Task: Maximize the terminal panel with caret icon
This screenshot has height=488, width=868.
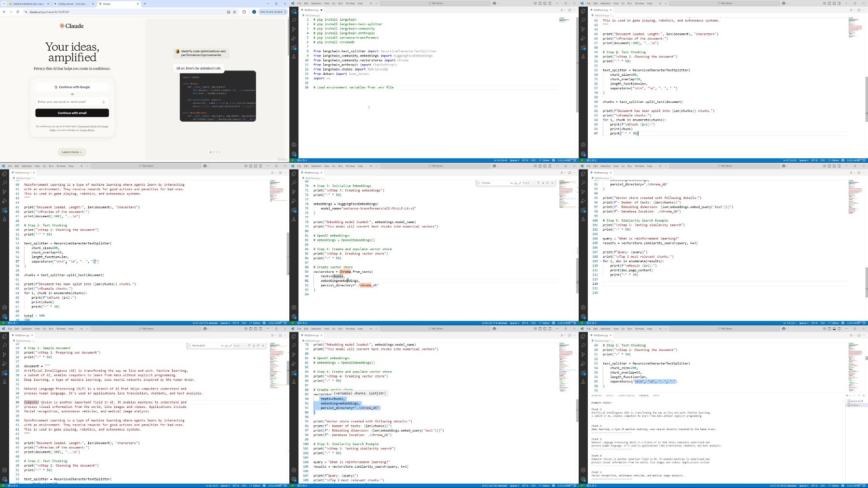Action: click(x=859, y=395)
